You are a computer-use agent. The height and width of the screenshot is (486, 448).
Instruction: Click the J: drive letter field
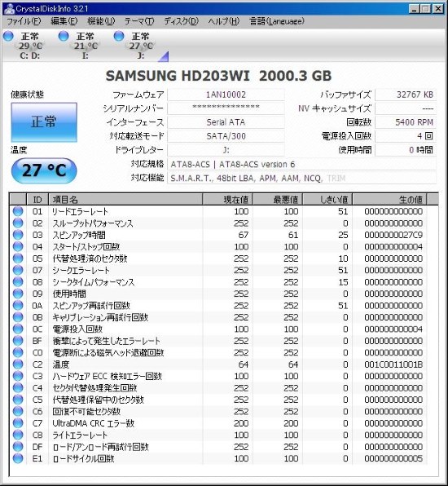226,150
